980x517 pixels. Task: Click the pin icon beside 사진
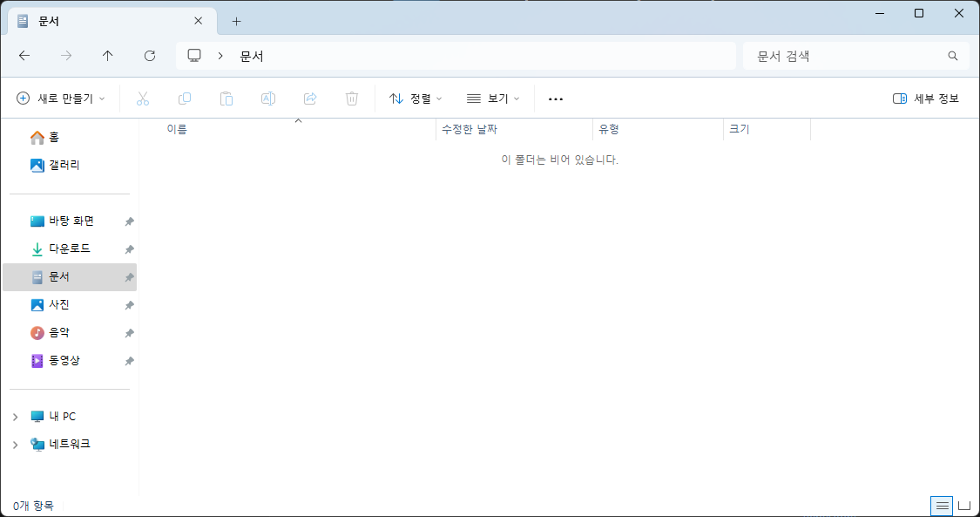pos(129,305)
